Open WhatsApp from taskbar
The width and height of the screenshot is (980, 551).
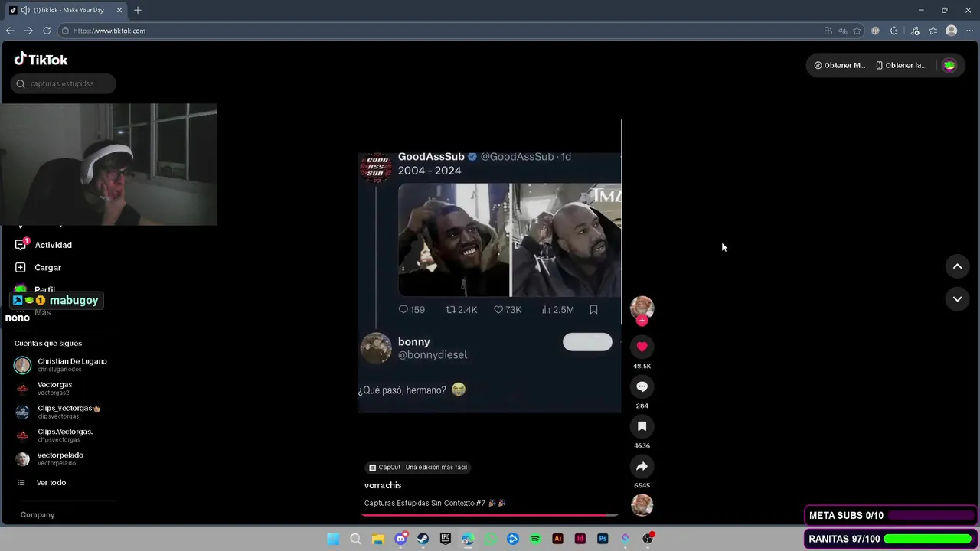491,539
